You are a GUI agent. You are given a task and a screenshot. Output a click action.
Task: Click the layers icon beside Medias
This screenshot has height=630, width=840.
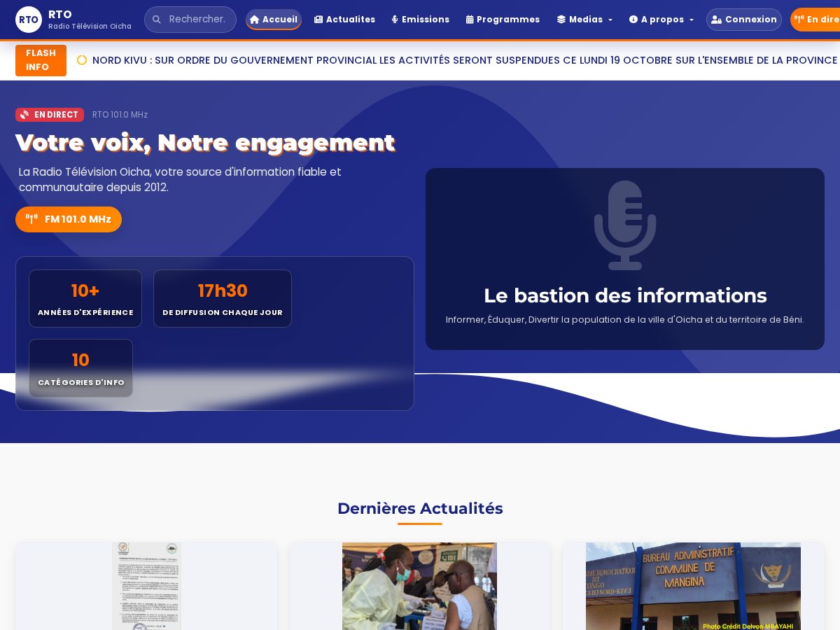coord(561,20)
